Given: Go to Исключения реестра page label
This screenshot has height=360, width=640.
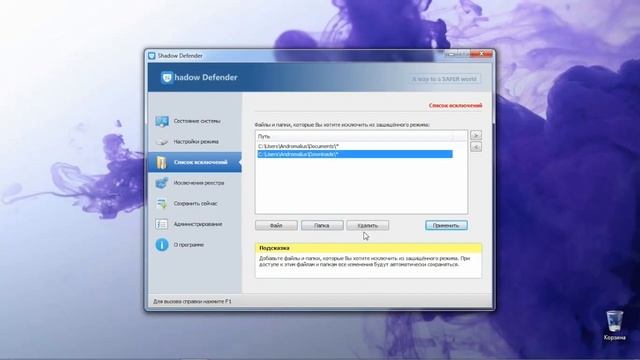Looking at the screenshot, I should click(199, 183).
